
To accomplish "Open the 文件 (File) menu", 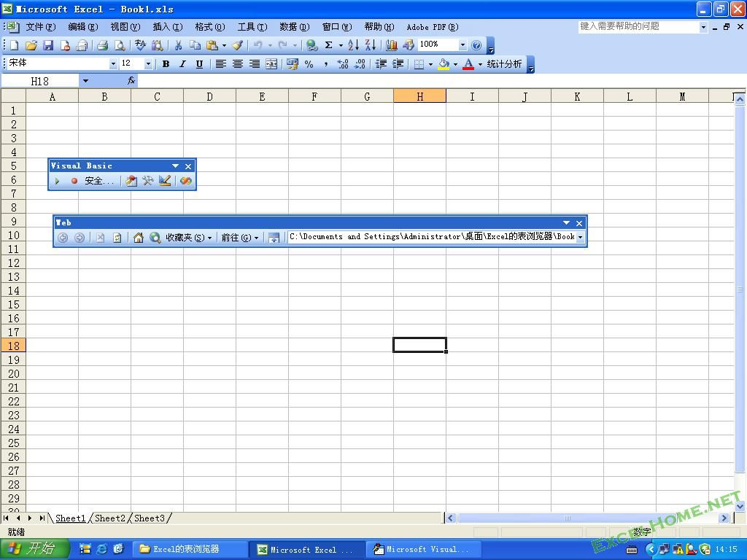I will [41, 27].
